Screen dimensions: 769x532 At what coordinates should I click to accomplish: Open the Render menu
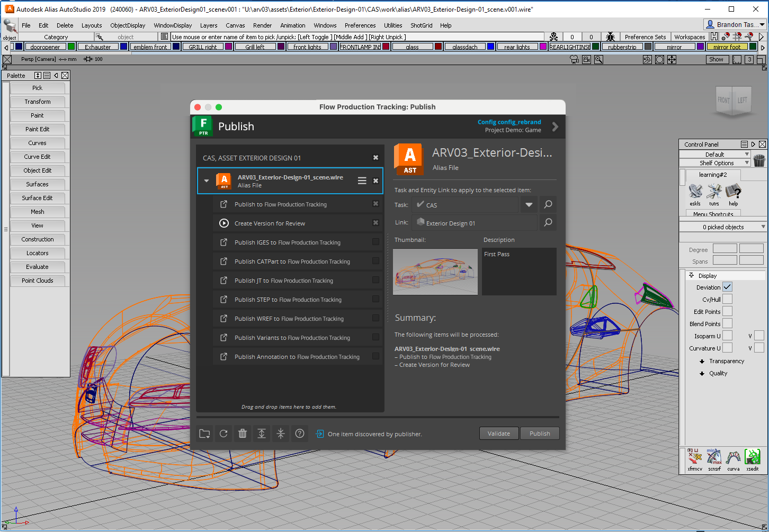[x=262, y=25]
